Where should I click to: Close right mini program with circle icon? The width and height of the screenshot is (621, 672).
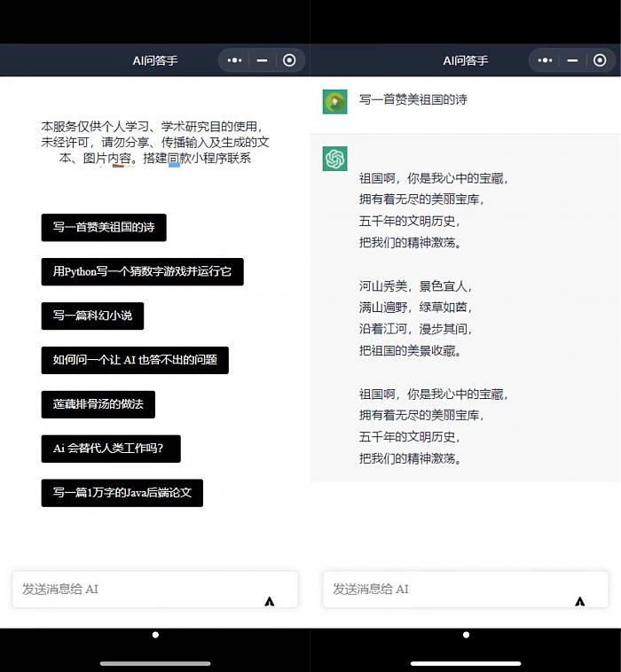coord(600,60)
